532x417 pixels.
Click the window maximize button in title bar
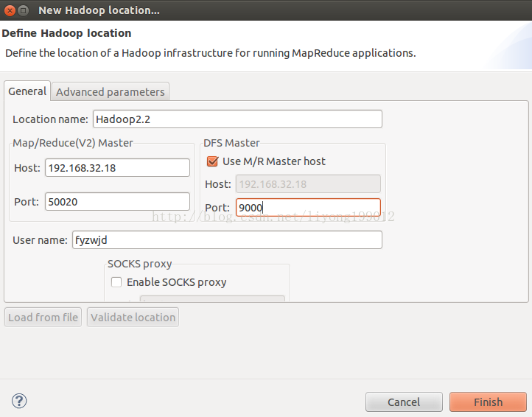23,10
